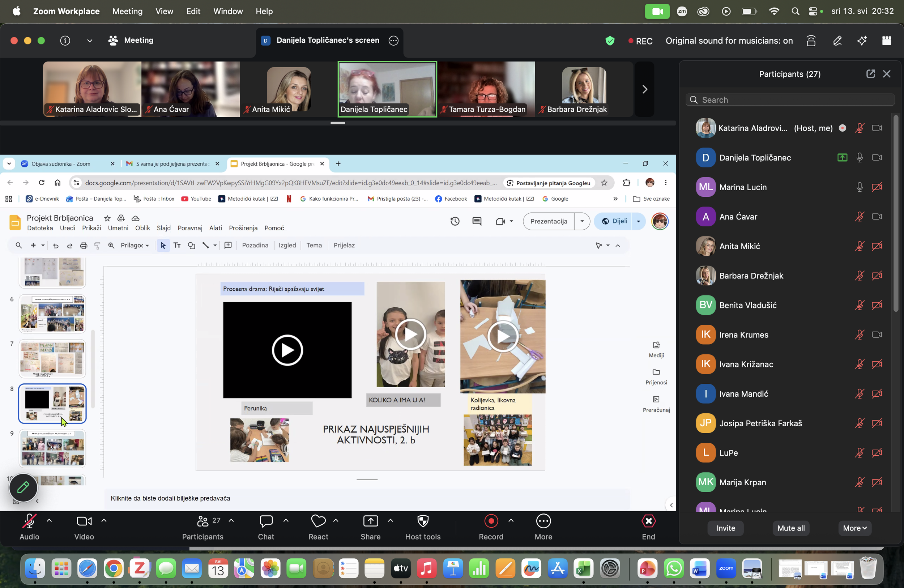Open comments icon in Google Slides
This screenshot has width=904, height=588.
pos(477,221)
